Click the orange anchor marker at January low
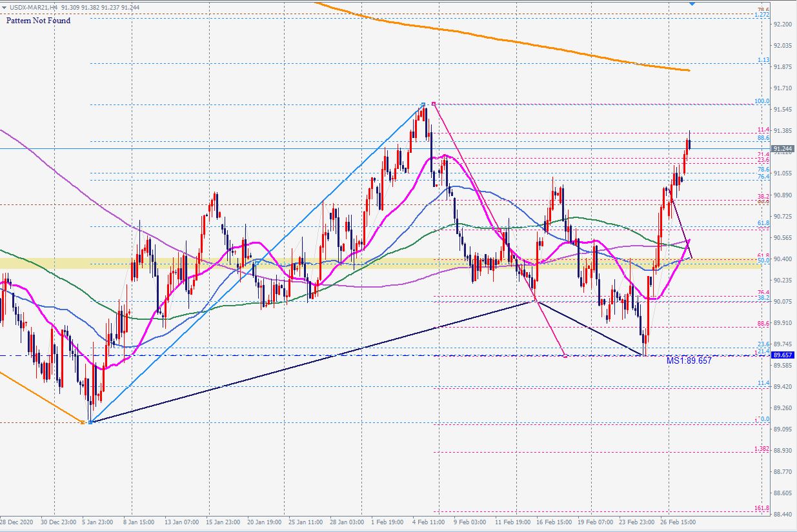This screenshot has width=797, height=532. point(84,422)
